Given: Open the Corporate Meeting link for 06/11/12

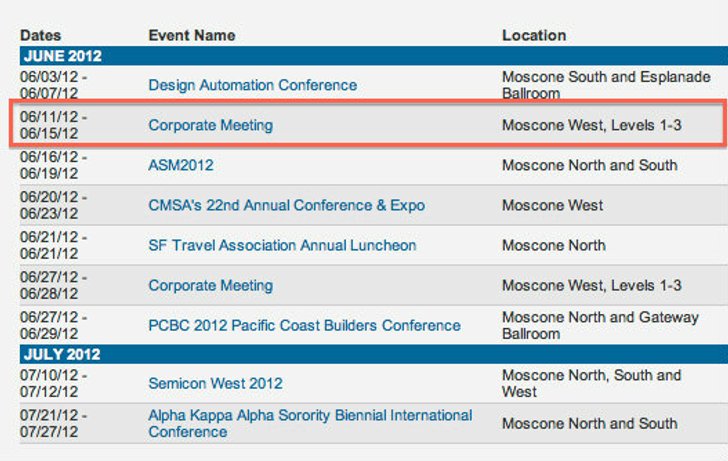Looking at the screenshot, I should tap(210, 125).
